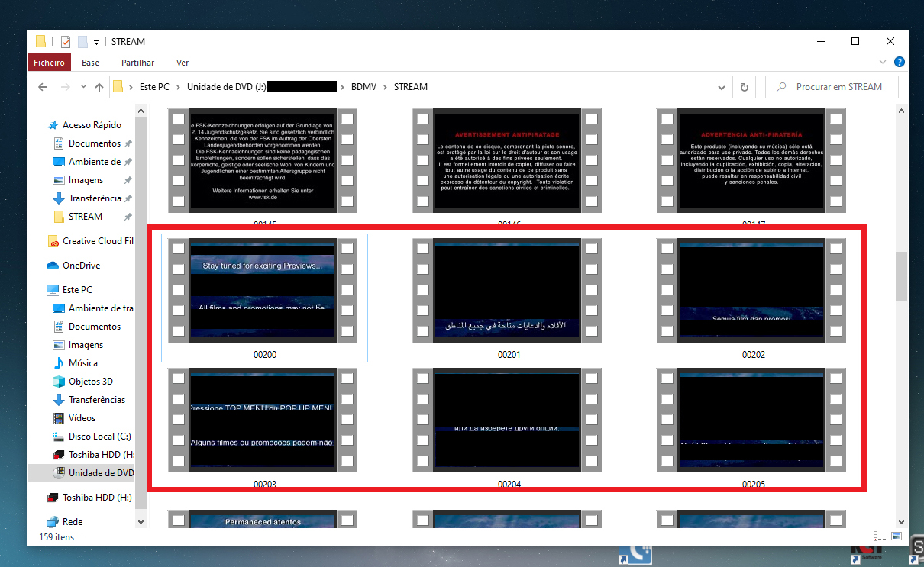Viewport: 924px width, 567px height.
Task: Click the Forward navigation arrow
Action: point(66,87)
